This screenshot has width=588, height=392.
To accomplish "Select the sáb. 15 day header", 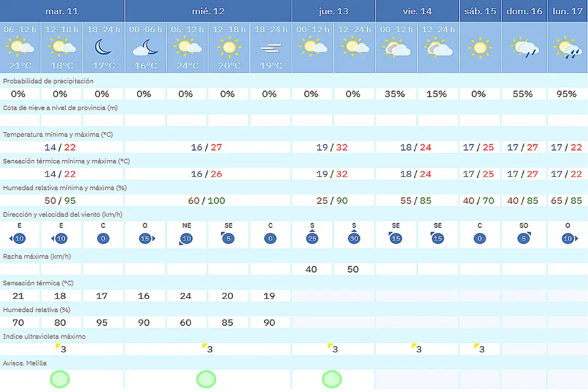I will click(480, 11).
